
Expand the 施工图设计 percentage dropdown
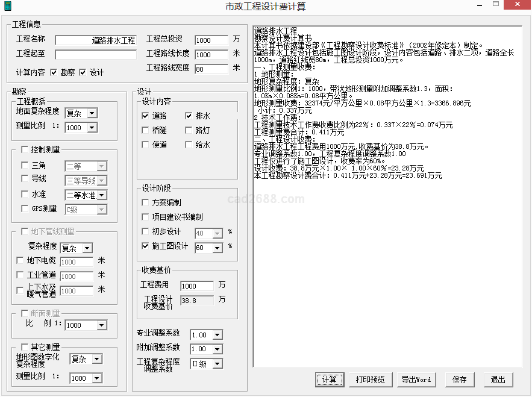click(x=217, y=248)
